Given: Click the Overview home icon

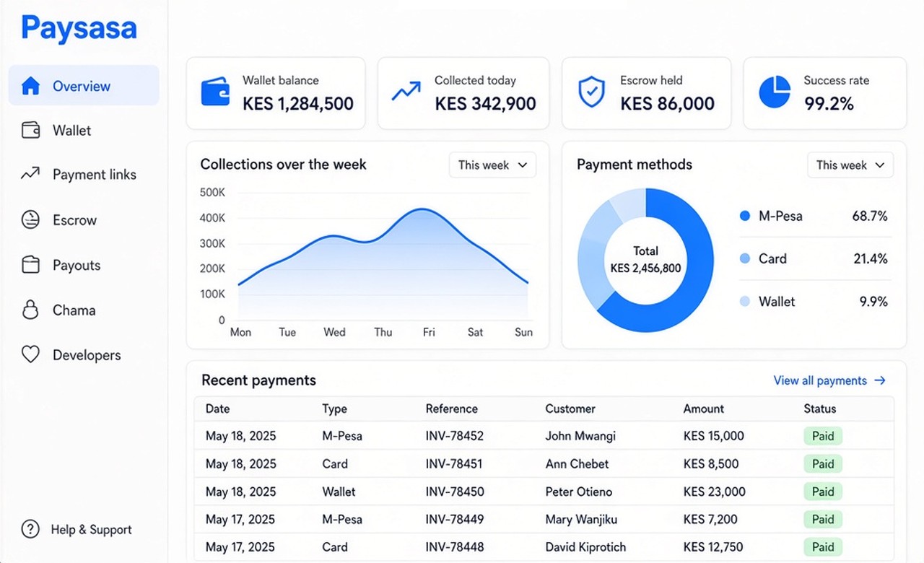Looking at the screenshot, I should coord(30,86).
